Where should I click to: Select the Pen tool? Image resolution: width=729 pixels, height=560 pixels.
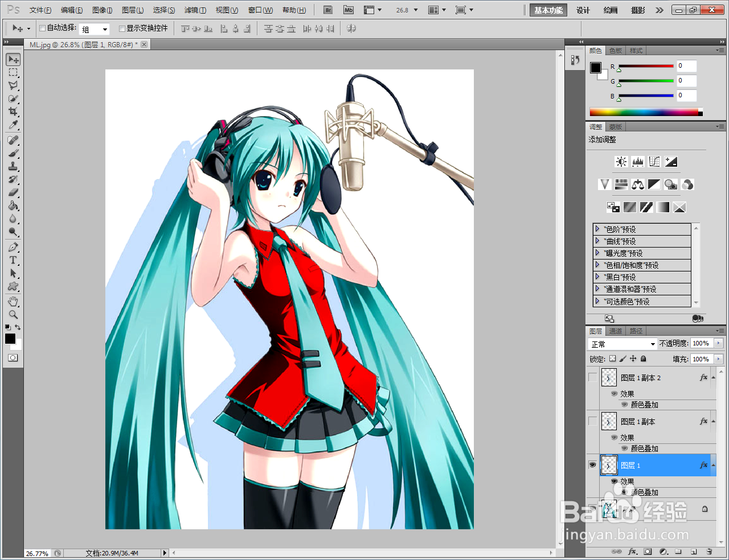13,247
